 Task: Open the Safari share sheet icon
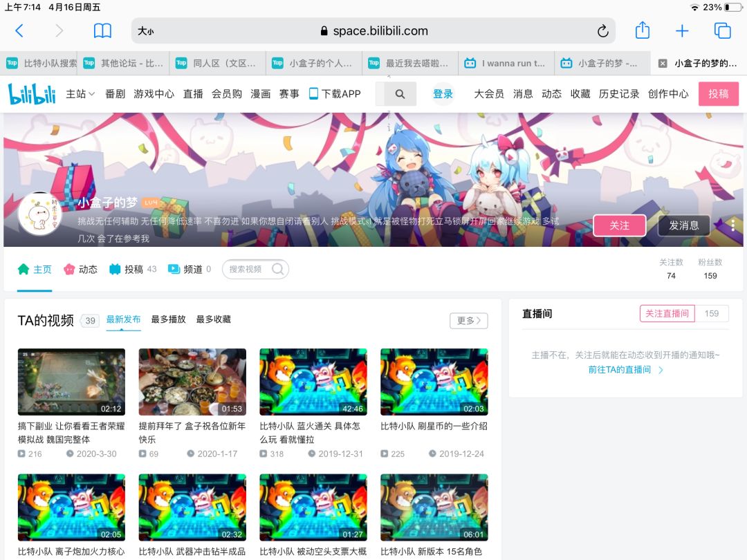click(x=642, y=30)
